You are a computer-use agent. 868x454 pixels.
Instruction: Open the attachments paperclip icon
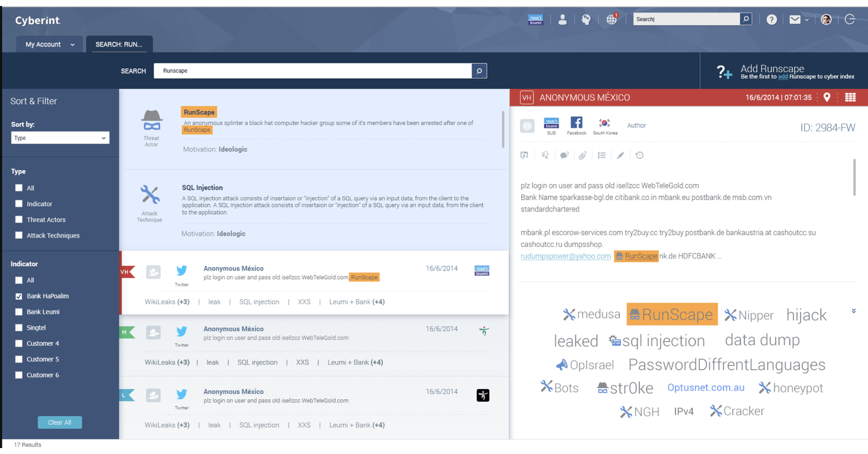pos(582,156)
